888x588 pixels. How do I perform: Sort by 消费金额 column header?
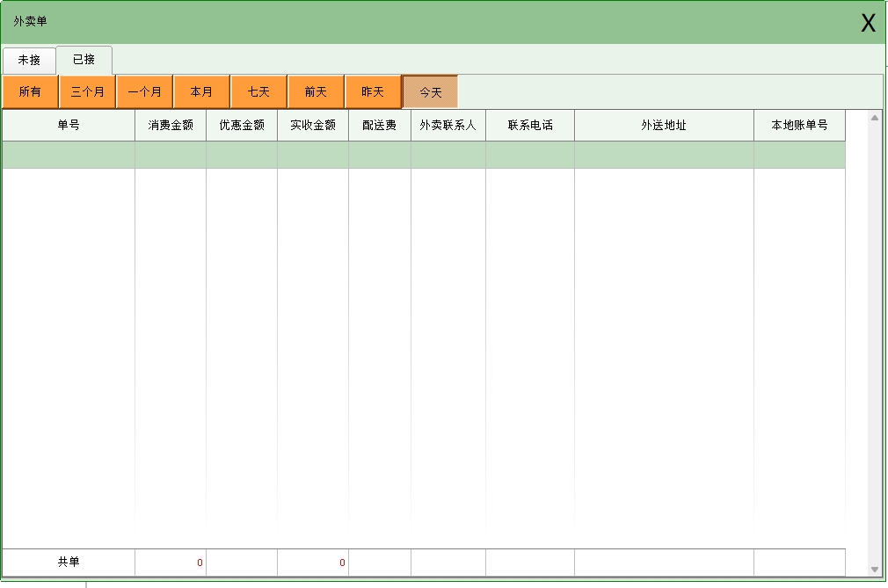[x=171, y=126]
